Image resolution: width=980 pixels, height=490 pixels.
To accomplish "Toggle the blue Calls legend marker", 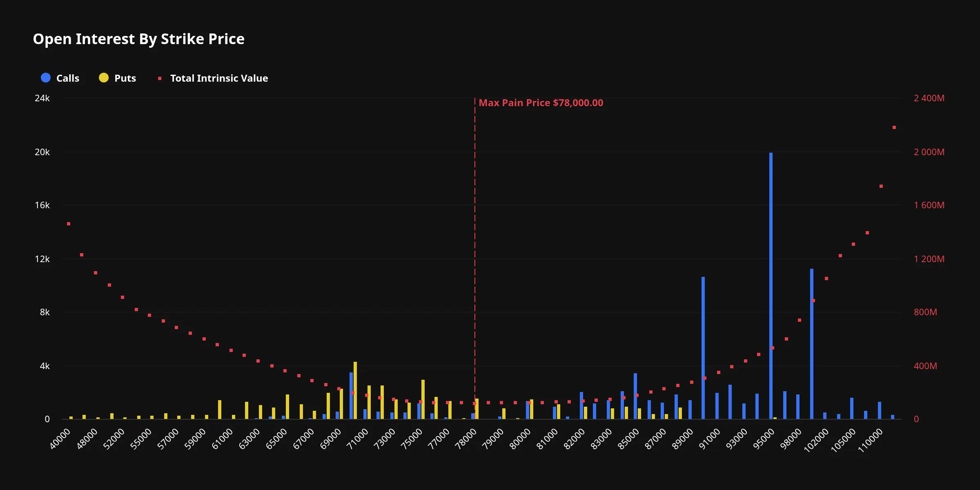I will pos(46,78).
